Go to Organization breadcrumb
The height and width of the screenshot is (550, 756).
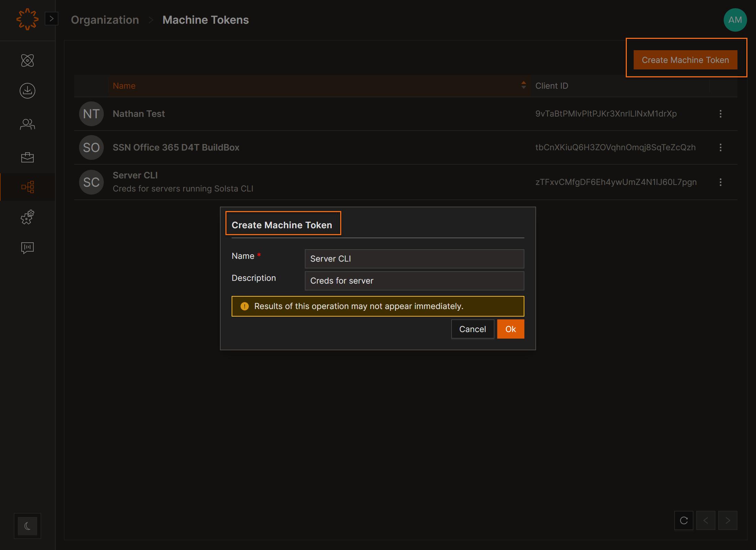point(105,20)
